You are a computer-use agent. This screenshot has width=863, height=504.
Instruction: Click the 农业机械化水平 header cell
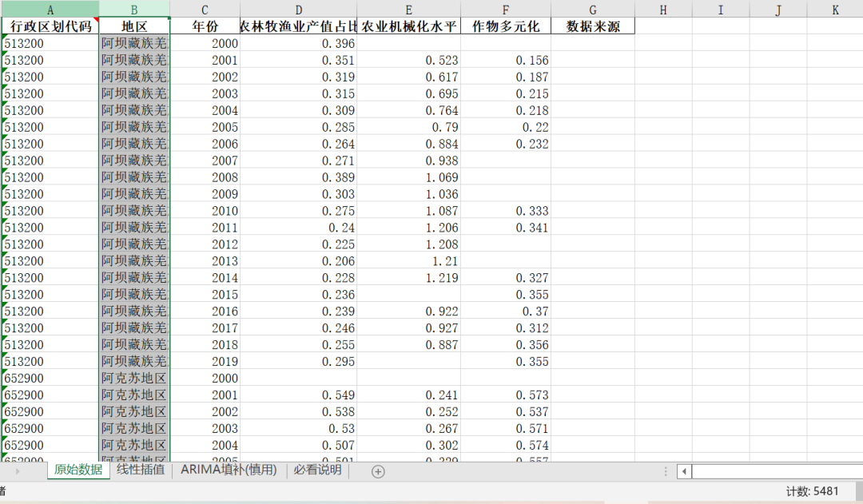409,26
